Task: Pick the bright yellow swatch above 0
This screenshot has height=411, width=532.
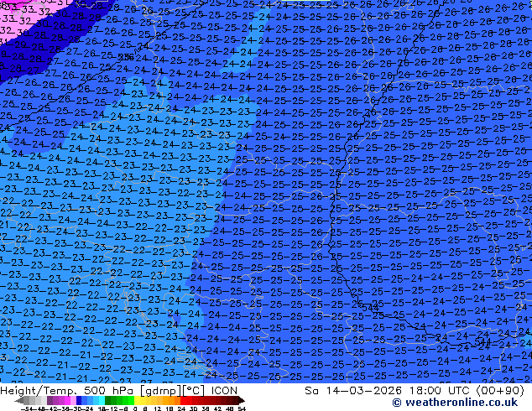Action: 137,400
